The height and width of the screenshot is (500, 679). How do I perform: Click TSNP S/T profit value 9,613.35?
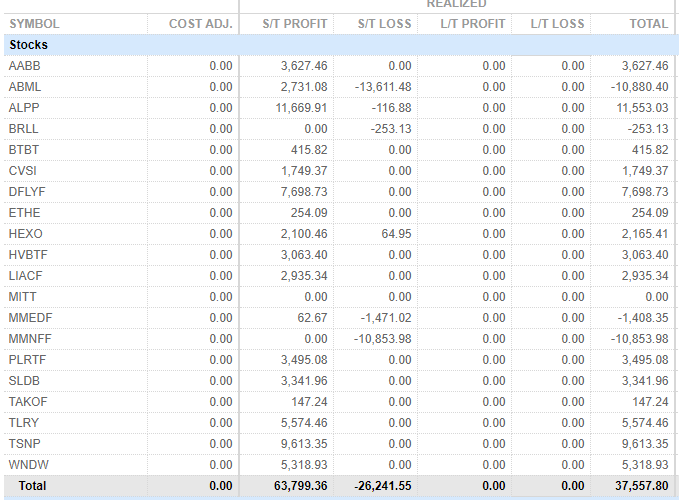tap(304, 444)
